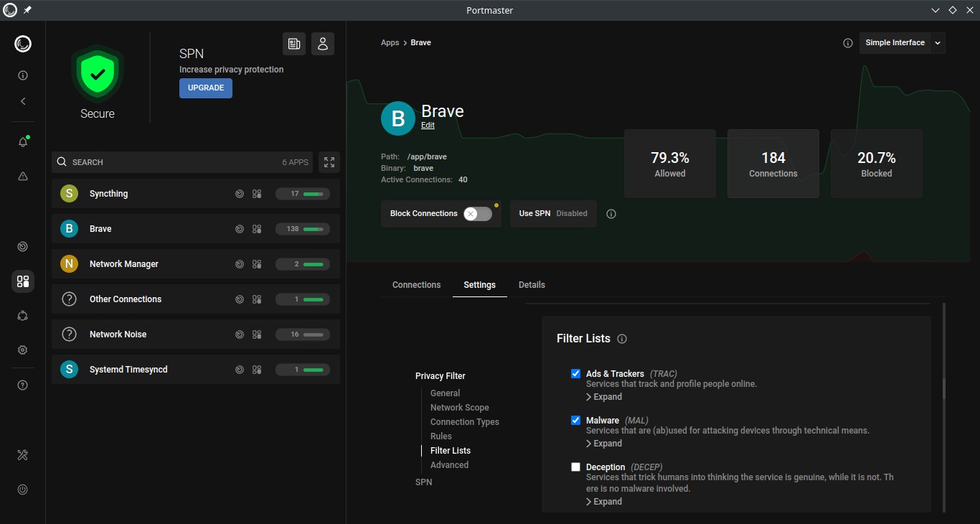Toggle the Block Connections switch
The image size is (980, 524).
tap(478, 214)
